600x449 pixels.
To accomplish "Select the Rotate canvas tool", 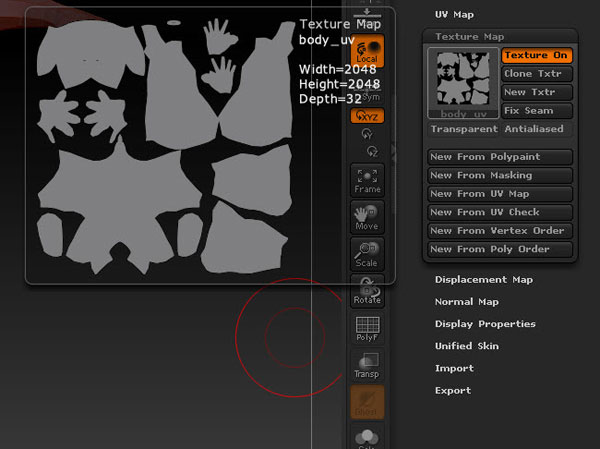I will [x=367, y=291].
